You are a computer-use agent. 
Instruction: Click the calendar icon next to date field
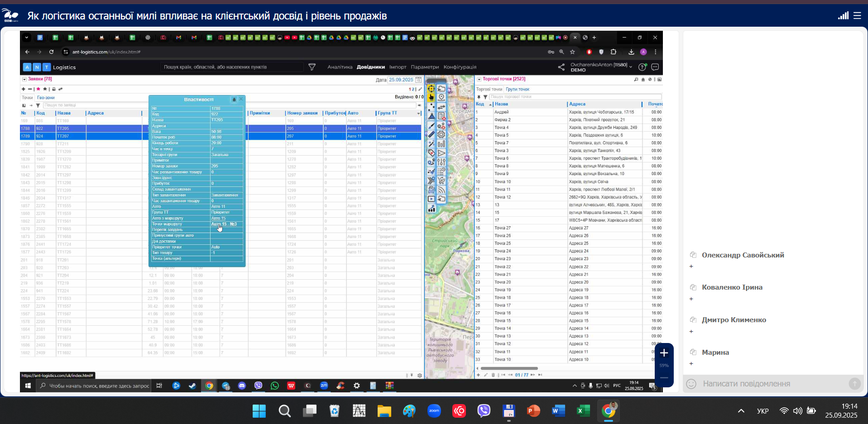[x=418, y=80]
